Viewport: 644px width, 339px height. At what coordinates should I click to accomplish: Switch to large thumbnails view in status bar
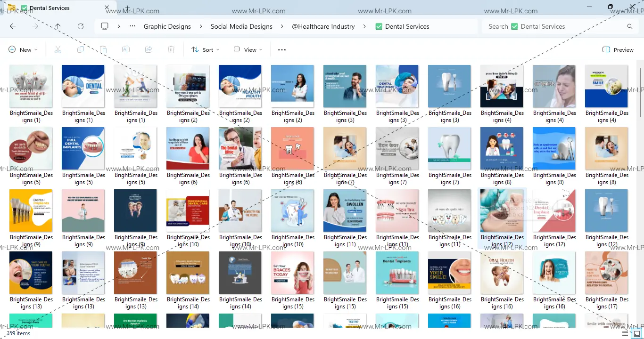[636, 333]
